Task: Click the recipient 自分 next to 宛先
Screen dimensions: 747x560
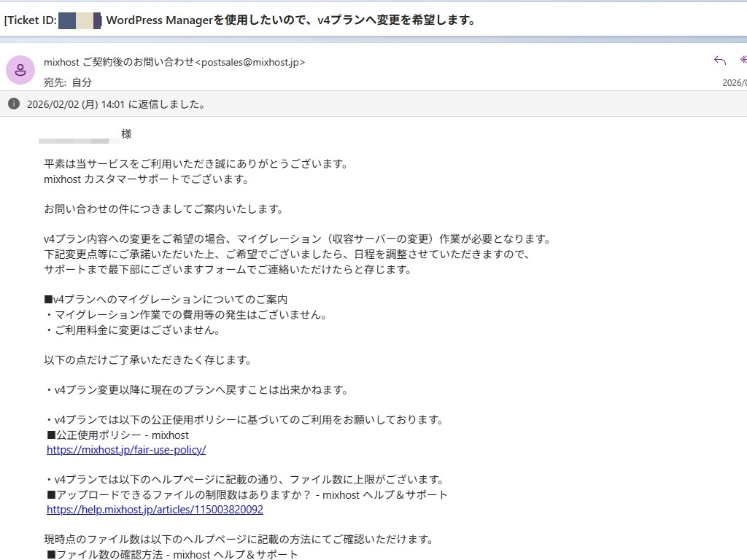Action: (80, 82)
